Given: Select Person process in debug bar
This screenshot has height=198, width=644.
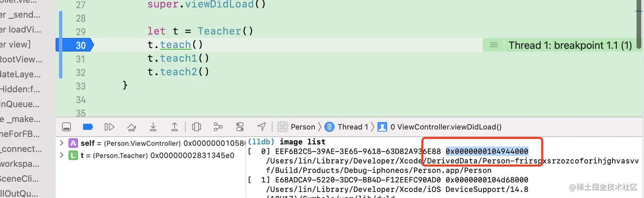Looking at the screenshot, I should tap(296, 127).
